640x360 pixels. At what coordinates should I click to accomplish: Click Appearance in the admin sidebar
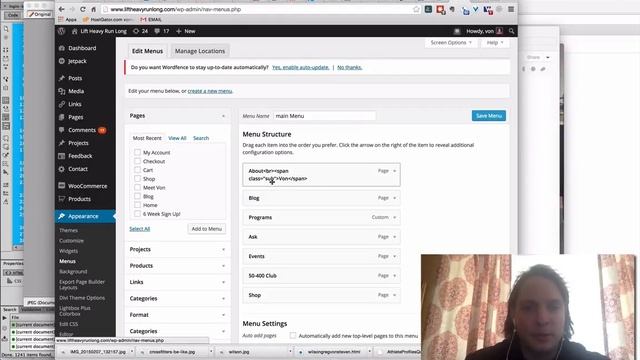(x=83, y=216)
